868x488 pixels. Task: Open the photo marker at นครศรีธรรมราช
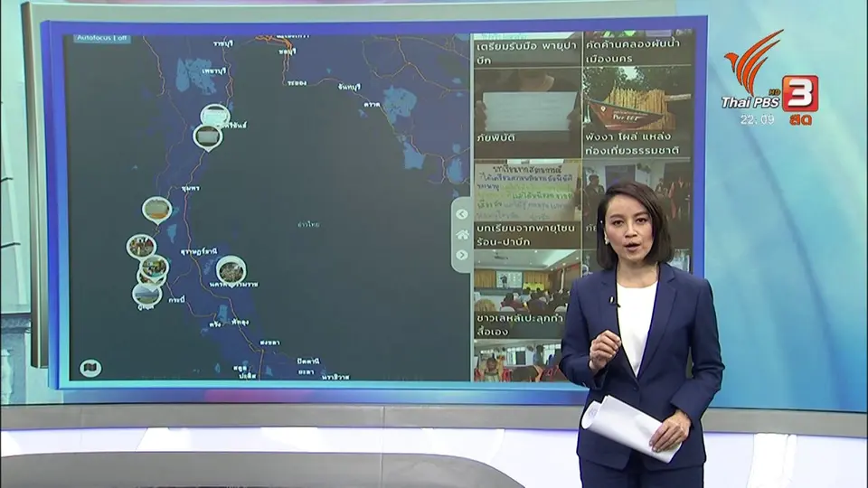coord(231,270)
